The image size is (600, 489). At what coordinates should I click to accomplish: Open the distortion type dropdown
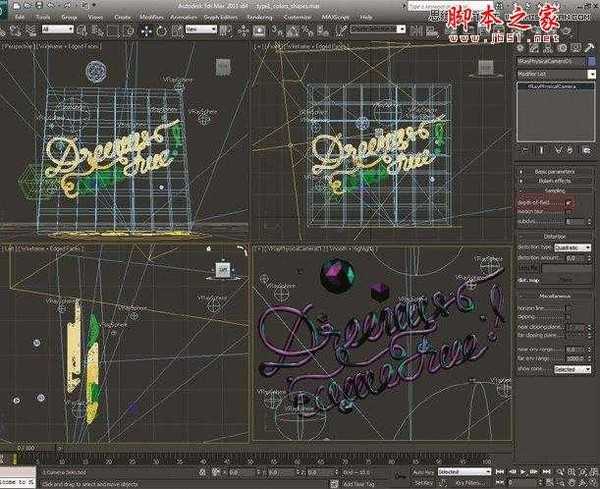tap(574, 247)
